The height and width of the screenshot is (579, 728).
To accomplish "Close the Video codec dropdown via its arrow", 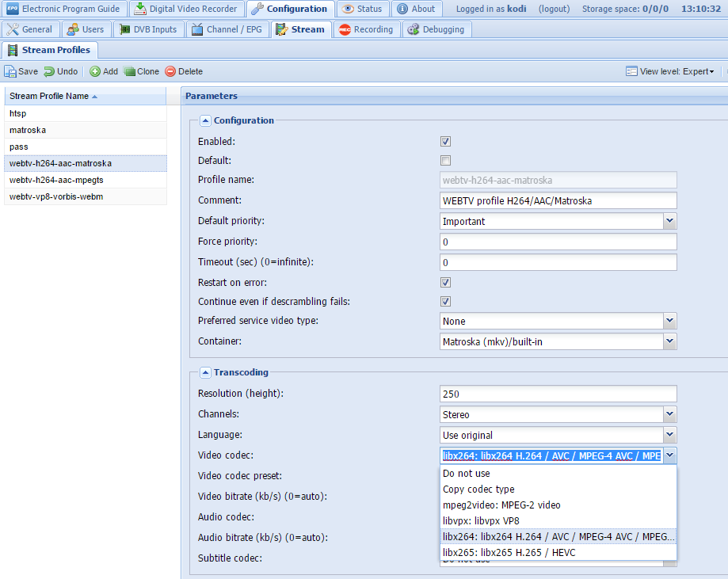I will click(x=669, y=455).
